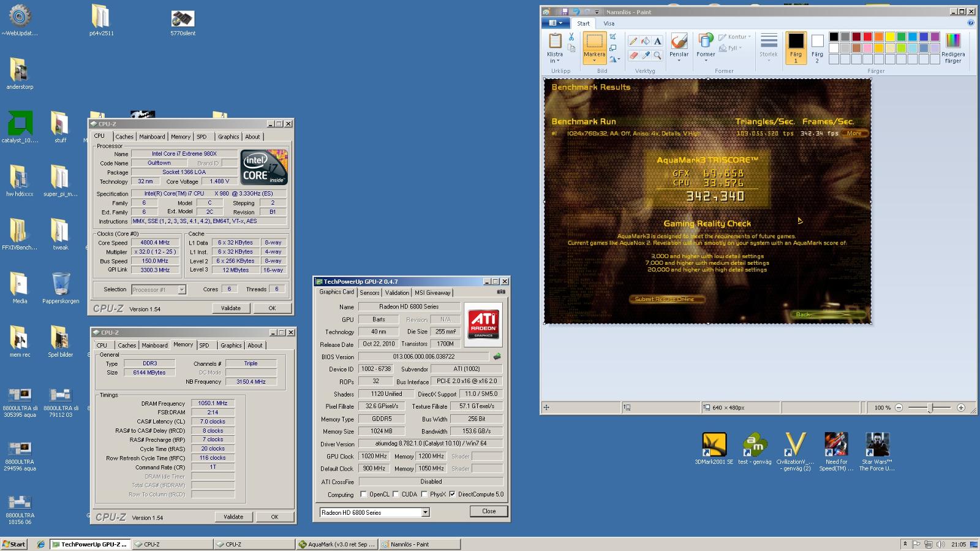This screenshot has height=551, width=980.
Task: Switch to AquaMark taskbar button
Action: 337,544
